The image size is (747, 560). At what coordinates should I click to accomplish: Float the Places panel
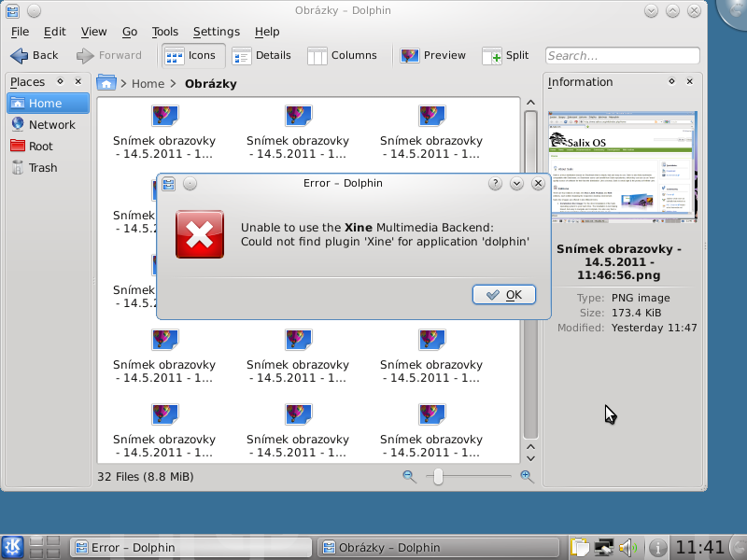click(x=60, y=81)
